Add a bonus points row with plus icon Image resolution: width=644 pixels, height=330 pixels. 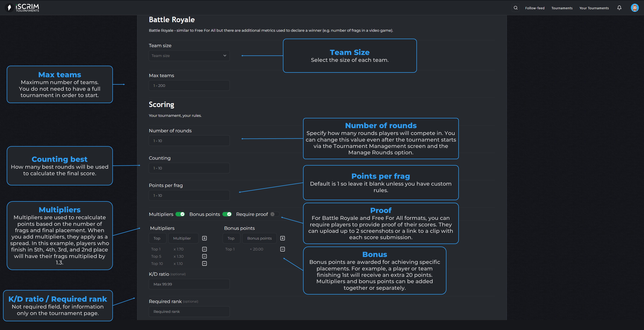coord(282,238)
